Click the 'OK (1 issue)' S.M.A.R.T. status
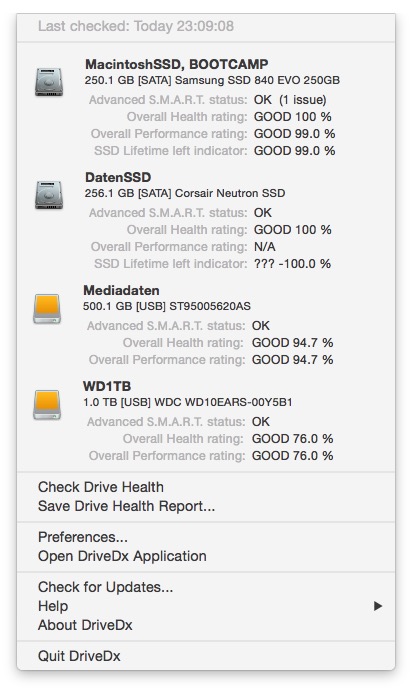 [x=290, y=100]
